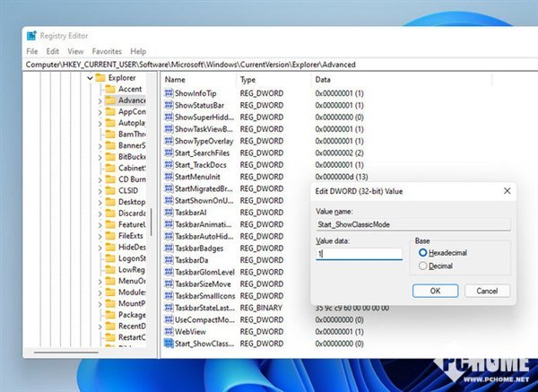Expand the Autopla key chevron
Image resolution: width=538 pixels, height=392 pixels.
point(100,124)
